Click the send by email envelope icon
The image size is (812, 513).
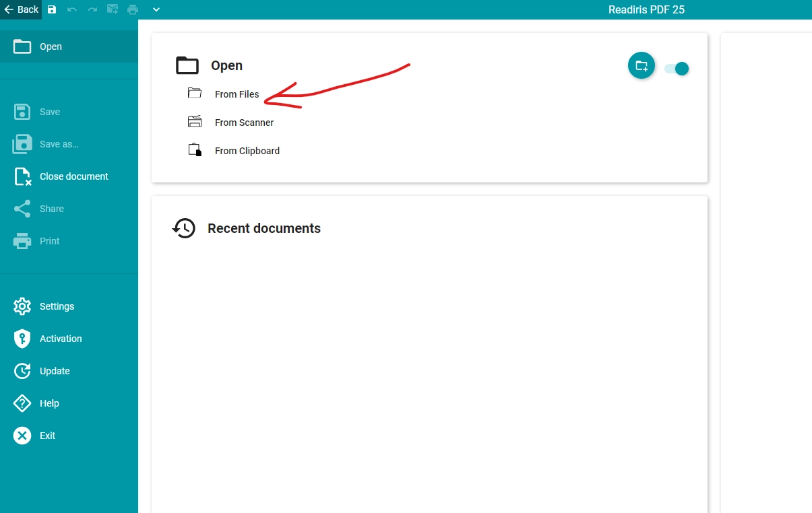click(113, 9)
